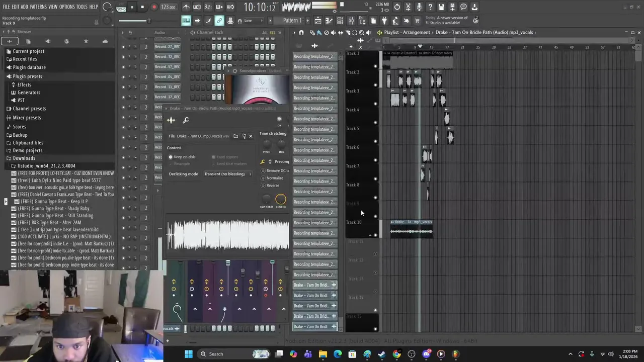Click the sampler wrench settings tab icon

(x=186, y=120)
